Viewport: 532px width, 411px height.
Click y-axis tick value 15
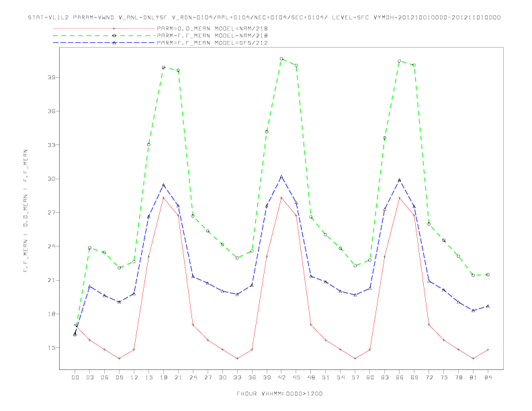(52, 348)
